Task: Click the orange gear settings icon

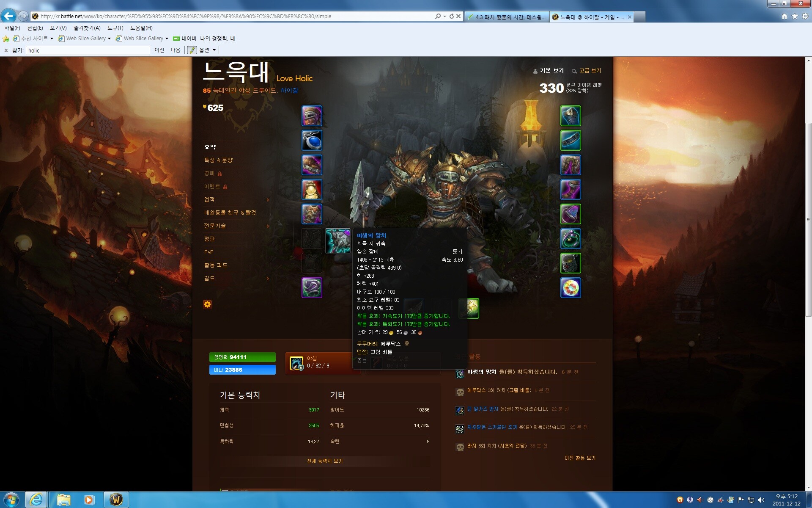Action: (x=207, y=304)
